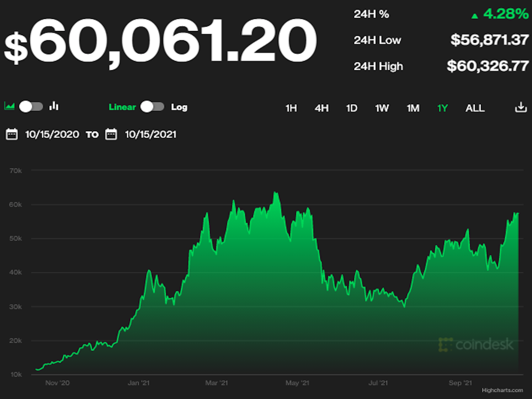Open the Highcharts.com credit link
The width and height of the screenshot is (532, 399).
[x=502, y=390]
